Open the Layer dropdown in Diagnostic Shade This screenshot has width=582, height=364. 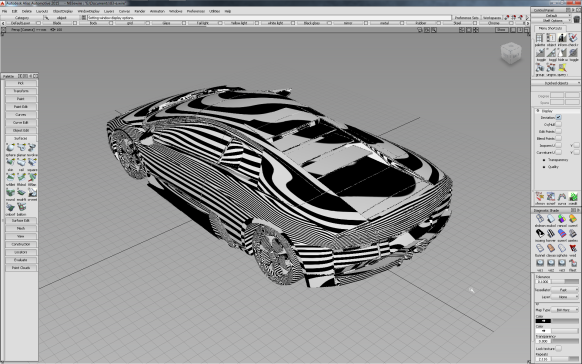coord(565,297)
